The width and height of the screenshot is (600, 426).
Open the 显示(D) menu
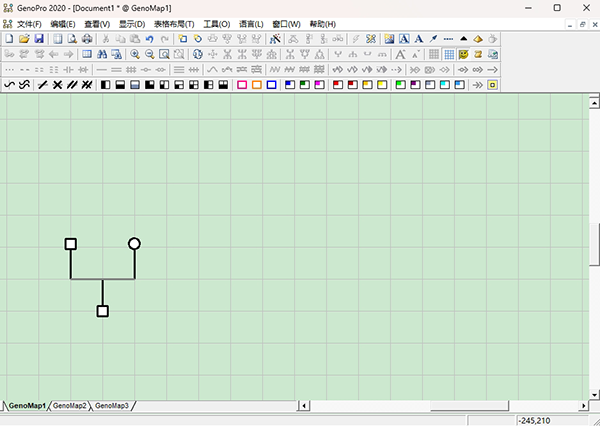[x=132, y=24]
